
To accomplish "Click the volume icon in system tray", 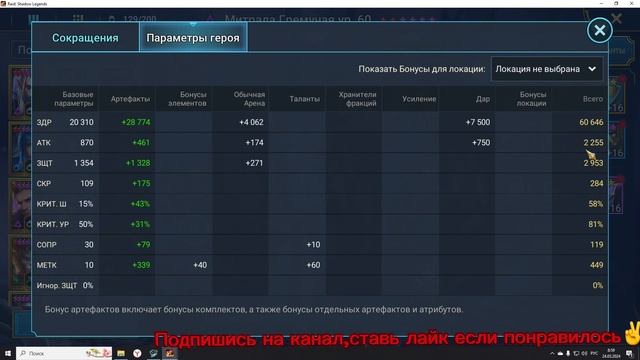I will coord(584,353).
